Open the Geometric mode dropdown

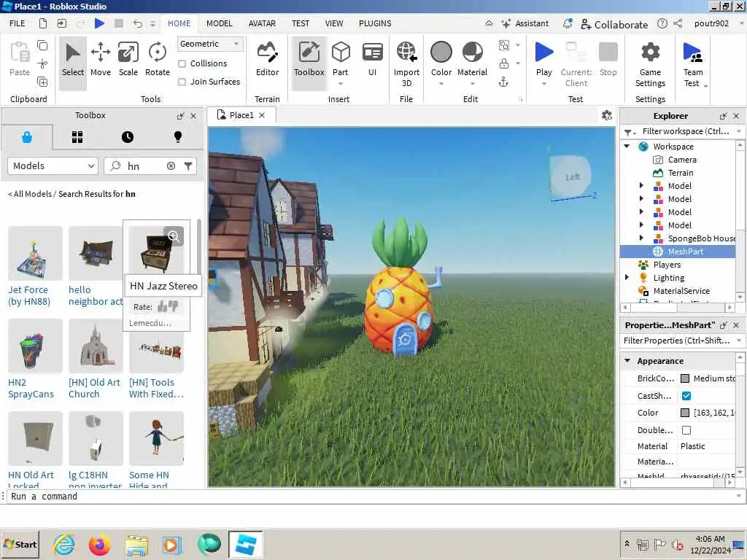pyautogui.click(x=209, y=44)
